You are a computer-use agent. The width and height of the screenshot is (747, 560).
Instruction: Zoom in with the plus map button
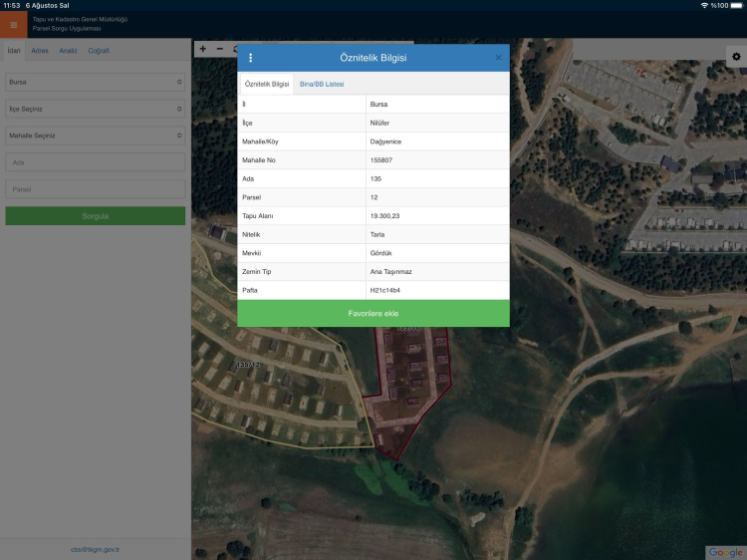point(203,49)
